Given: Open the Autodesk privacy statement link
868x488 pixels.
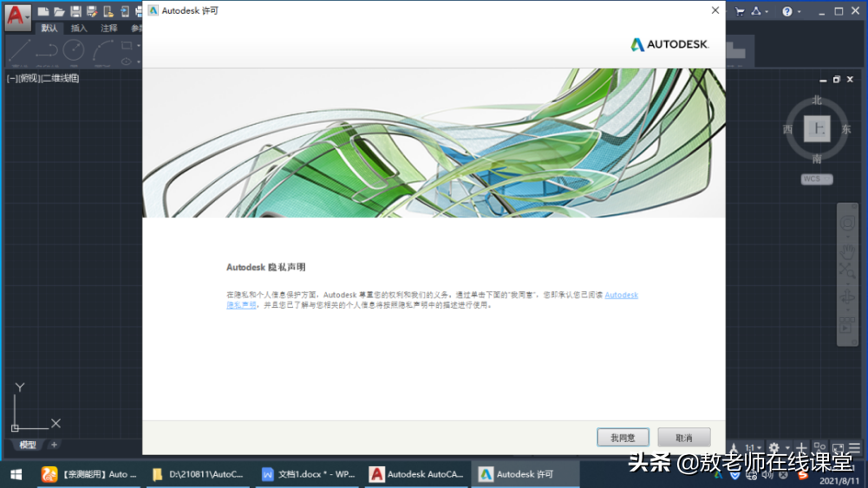Looking at the screenshot, I should [x=621, y=296].
